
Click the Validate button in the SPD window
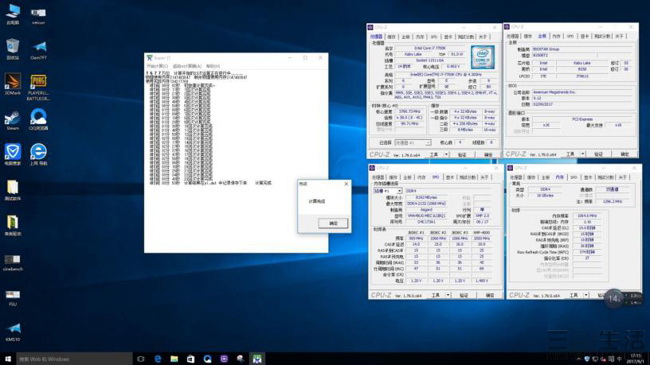pos(464,295)
